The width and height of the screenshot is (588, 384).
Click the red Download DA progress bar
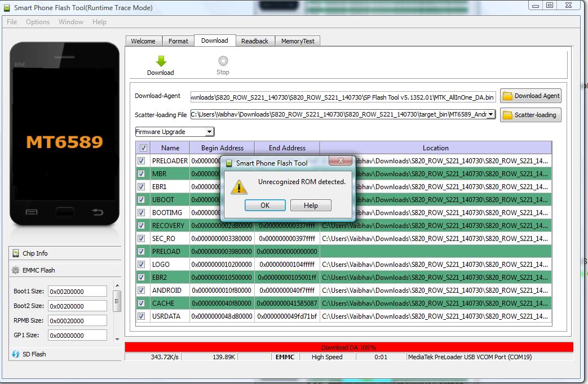click(x=348, y=347)
